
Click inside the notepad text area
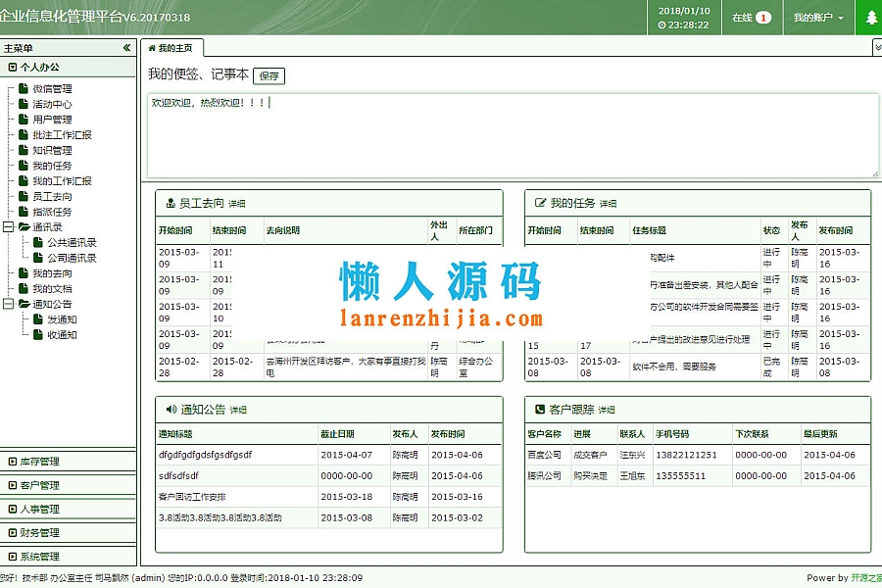coord(513,135)
